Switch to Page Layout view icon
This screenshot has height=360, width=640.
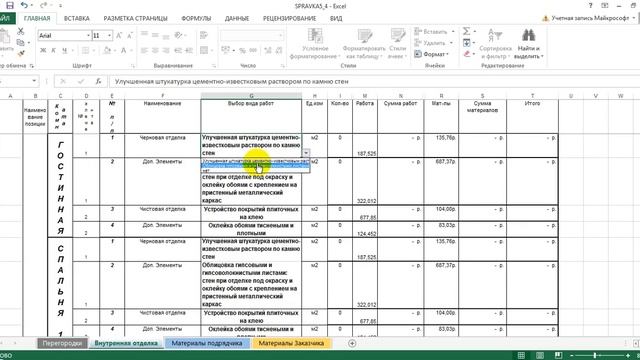(x=540, y=356)
